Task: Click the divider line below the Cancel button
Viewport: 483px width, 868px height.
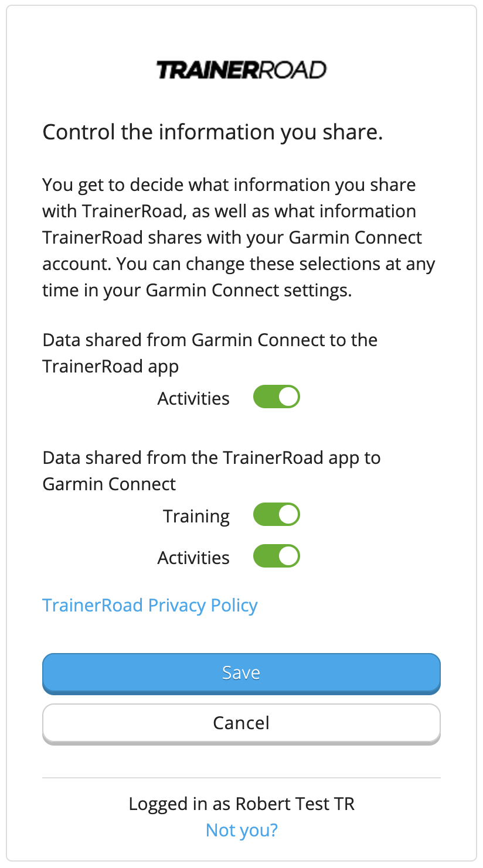Action: click(241, 778)
